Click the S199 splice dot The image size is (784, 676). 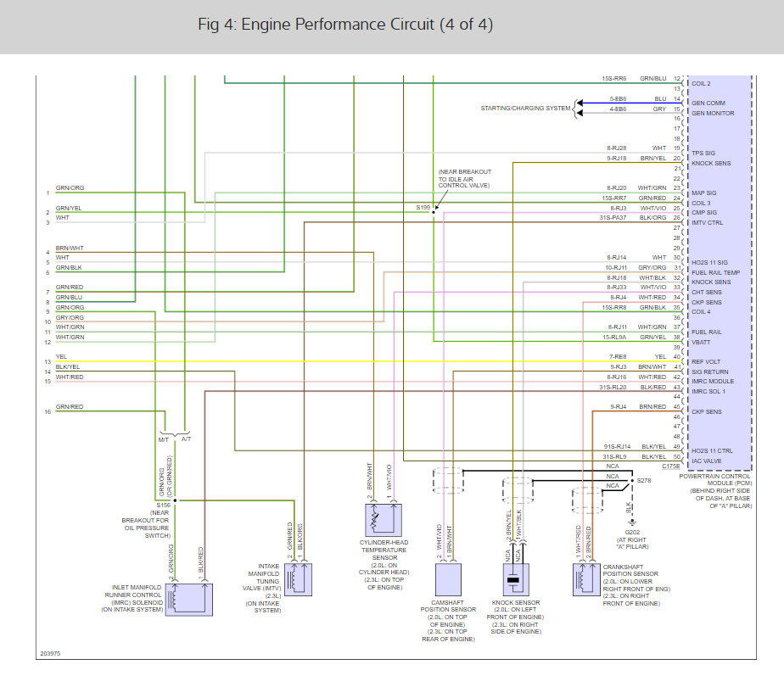pos(434,212)
